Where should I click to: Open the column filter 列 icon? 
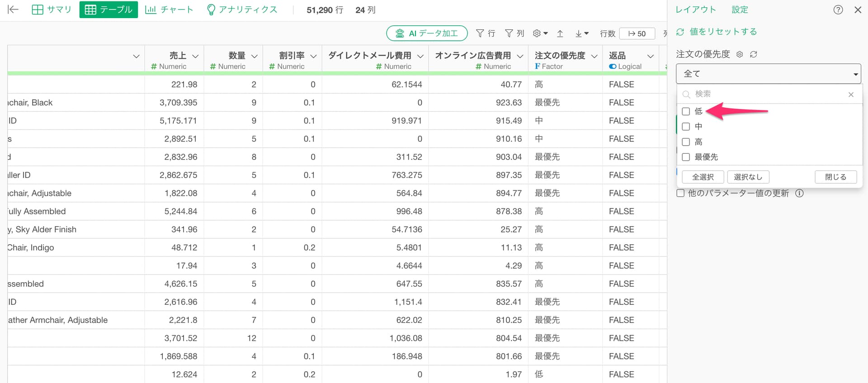coord(514,33)
